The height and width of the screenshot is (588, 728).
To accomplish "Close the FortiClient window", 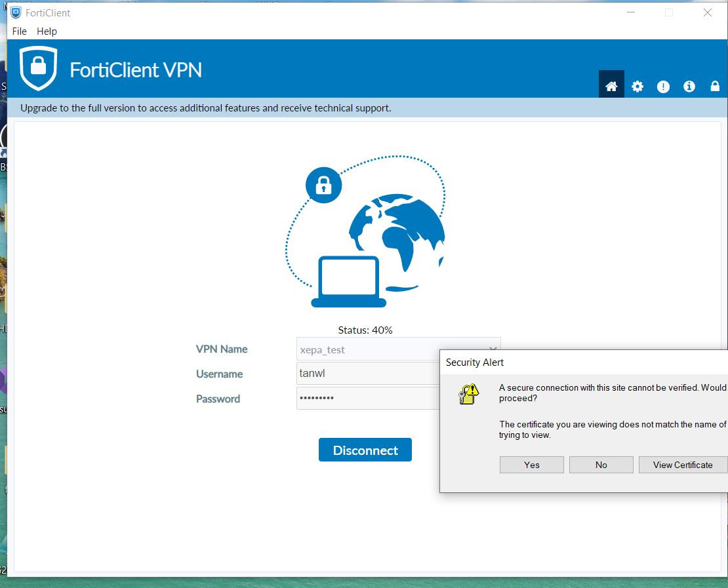I will 707,12.
